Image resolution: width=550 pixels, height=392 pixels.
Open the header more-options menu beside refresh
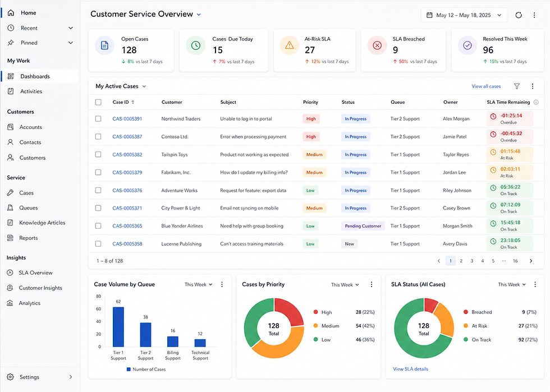(x=534, y=15)
